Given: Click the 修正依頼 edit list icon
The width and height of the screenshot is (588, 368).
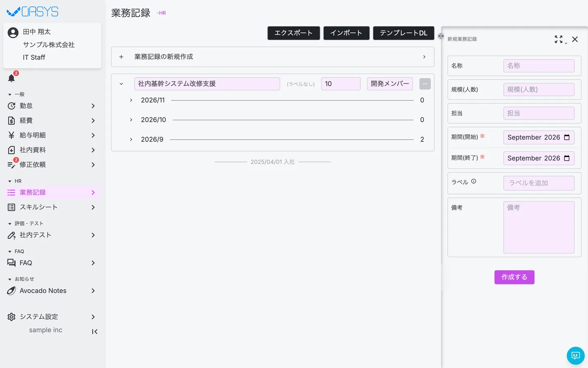Looking at the screenshot, I should (x=11, y=165).
